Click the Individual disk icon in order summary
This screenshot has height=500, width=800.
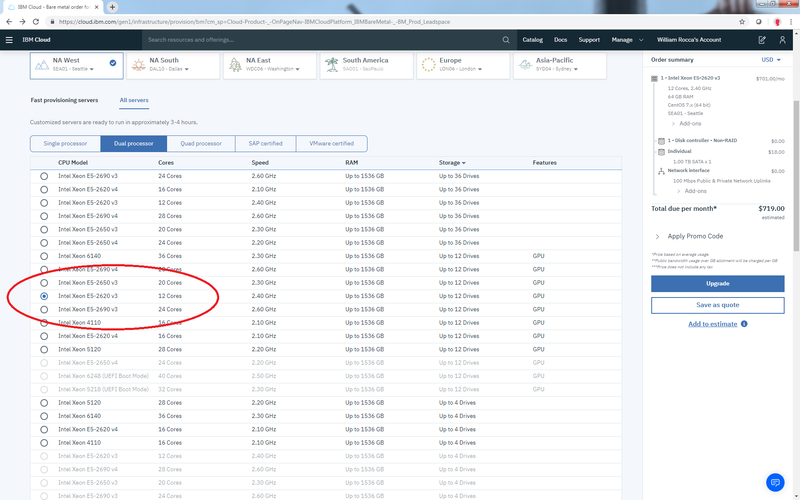coord(661,152)
